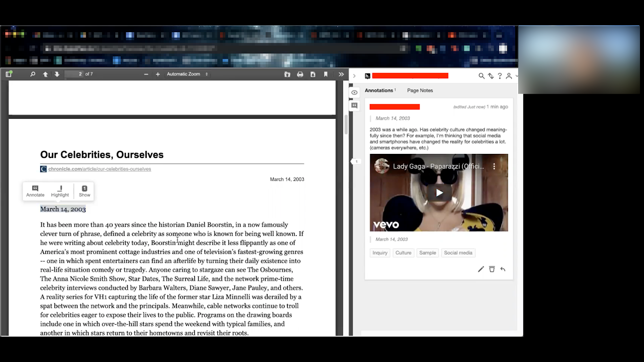Click the 'Our Celebrities, Ourselves' heading
The height and width of the screenshot is (362, 644).
pyautogui.click(x=102, y=154)
